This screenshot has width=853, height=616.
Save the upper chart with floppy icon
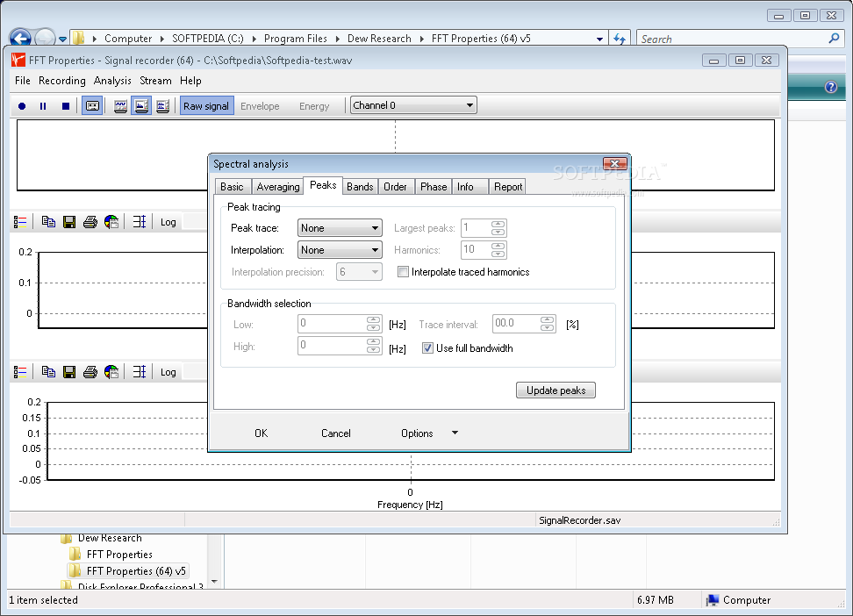coord(69,221)
